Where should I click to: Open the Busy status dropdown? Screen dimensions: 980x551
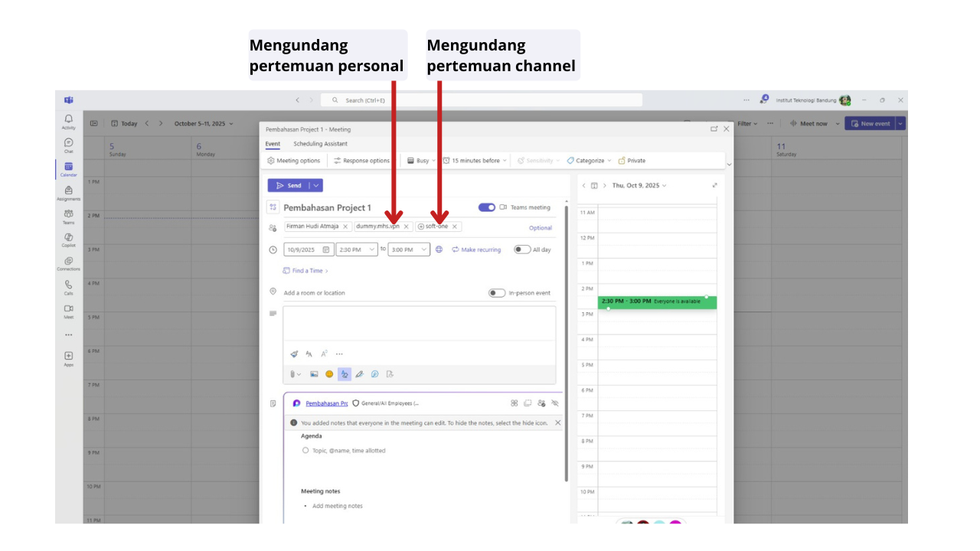(422, 161)
